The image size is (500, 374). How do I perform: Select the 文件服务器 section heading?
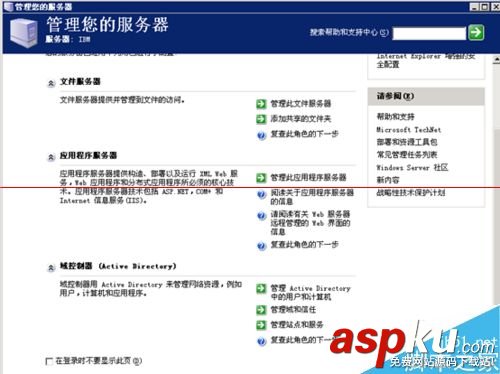[80, 82]
